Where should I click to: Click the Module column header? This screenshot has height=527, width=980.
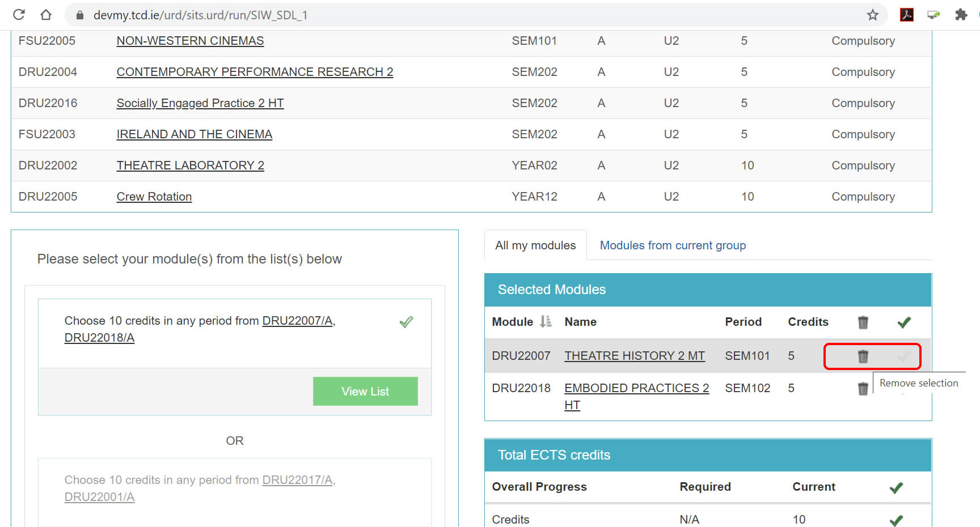point(512,322)
